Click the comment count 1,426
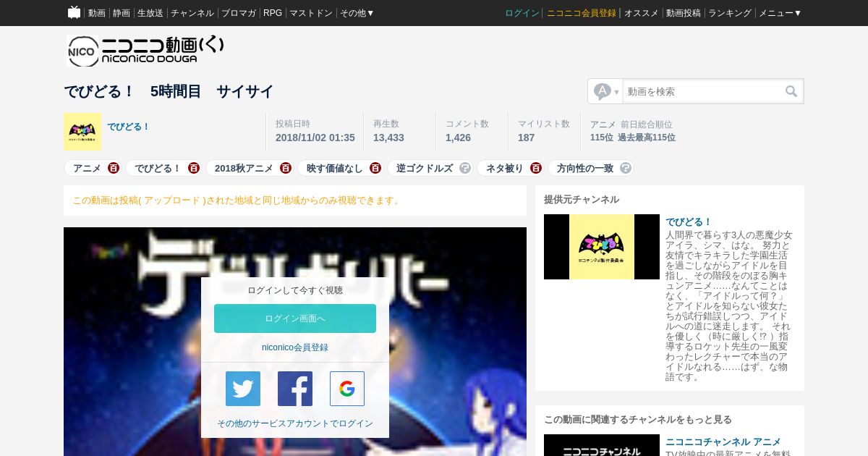Screen dimensions: 868x456 pos(458,138)
